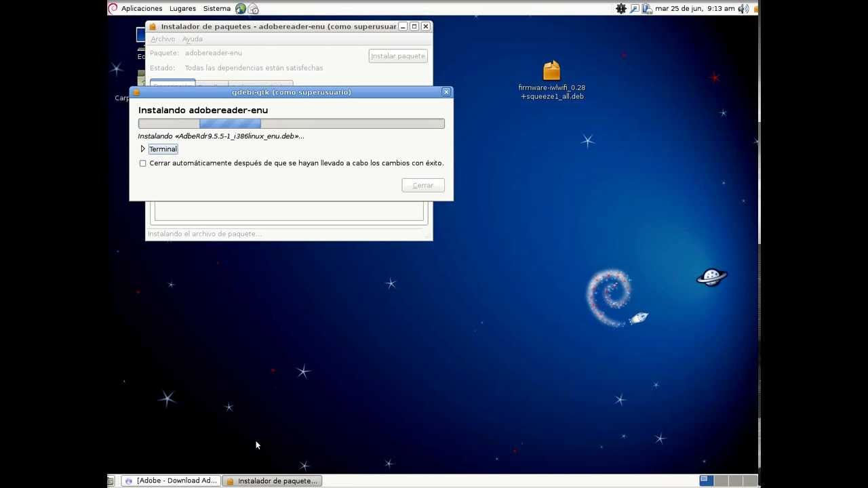The width and height of the screenshot is (868, 488).
Task: Close the gdebi-gtk dialog window
Action: click(x=446, y=92)
